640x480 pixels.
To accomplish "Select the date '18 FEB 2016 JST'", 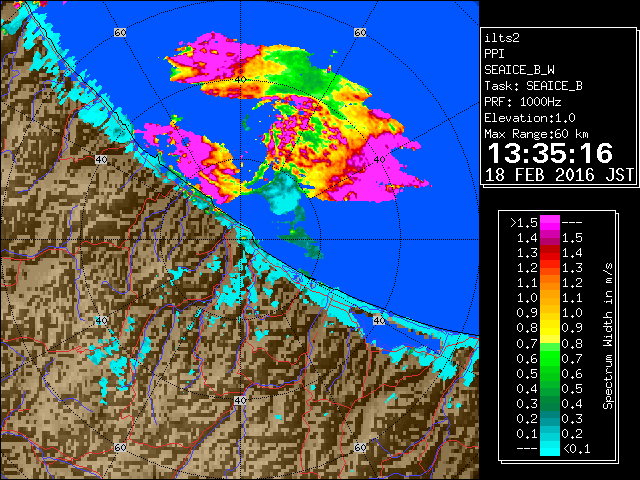I will 559,175.
